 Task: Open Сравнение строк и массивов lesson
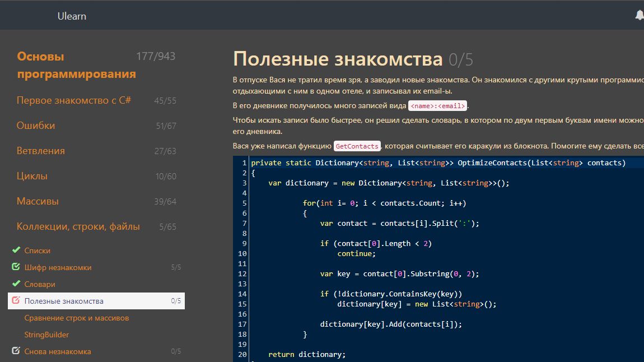pos(76,318)
